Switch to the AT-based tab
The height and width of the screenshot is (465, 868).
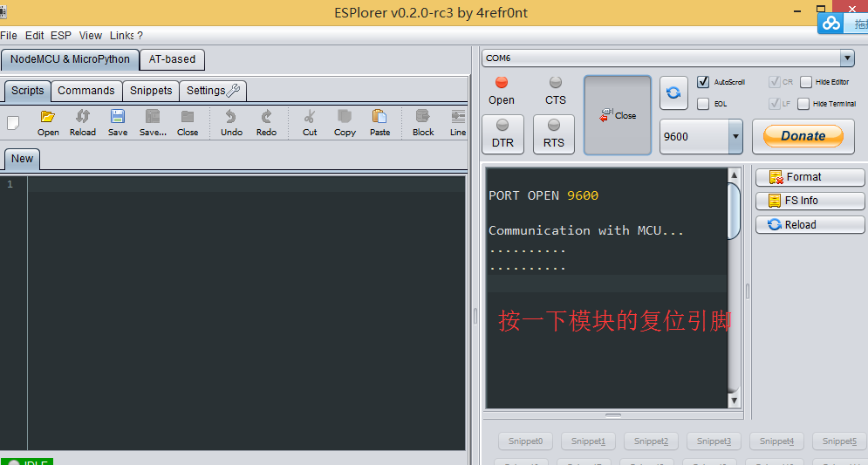(x=172, y=59)
